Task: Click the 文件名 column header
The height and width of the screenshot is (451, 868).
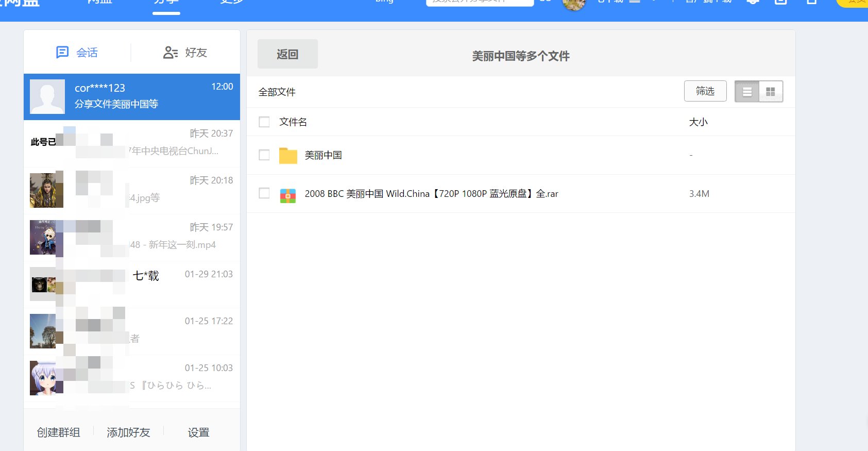Action: pyautogui.click(x=293, y=122)
